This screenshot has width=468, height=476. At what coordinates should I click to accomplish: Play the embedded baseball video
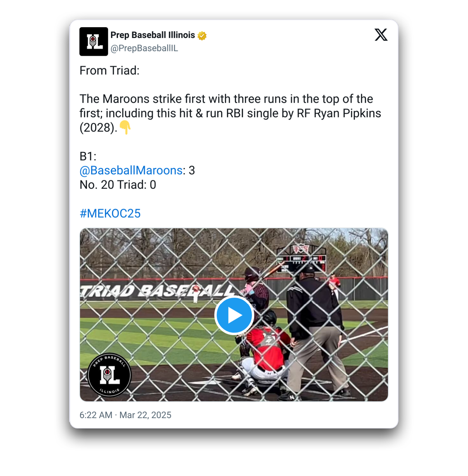point(234,315)
